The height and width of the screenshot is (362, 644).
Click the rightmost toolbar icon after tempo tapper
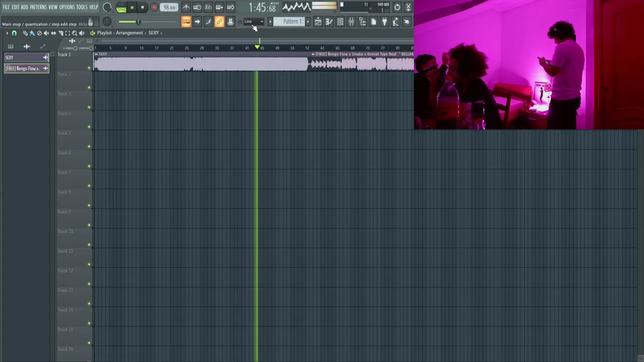[407, 22]
